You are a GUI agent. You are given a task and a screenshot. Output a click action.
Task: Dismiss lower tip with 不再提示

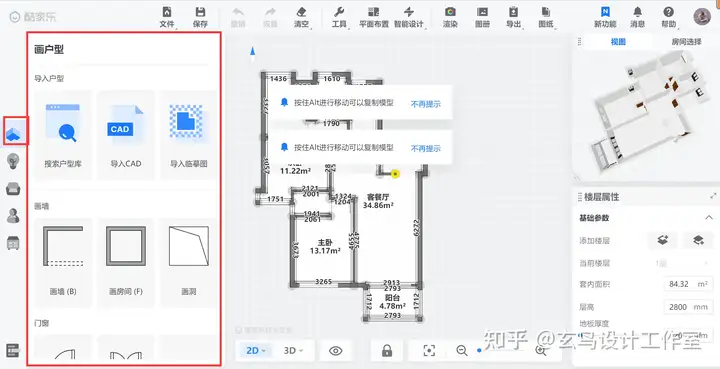pos(426,149)
